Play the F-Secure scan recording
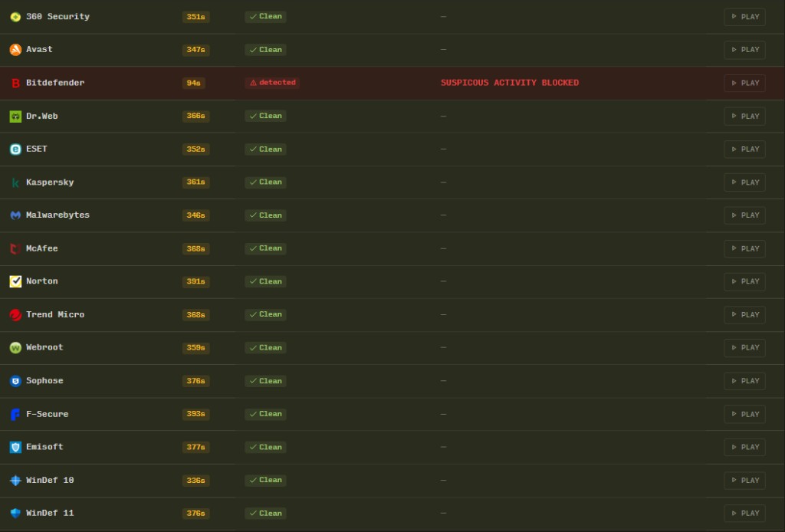 [x=744, y=415]
